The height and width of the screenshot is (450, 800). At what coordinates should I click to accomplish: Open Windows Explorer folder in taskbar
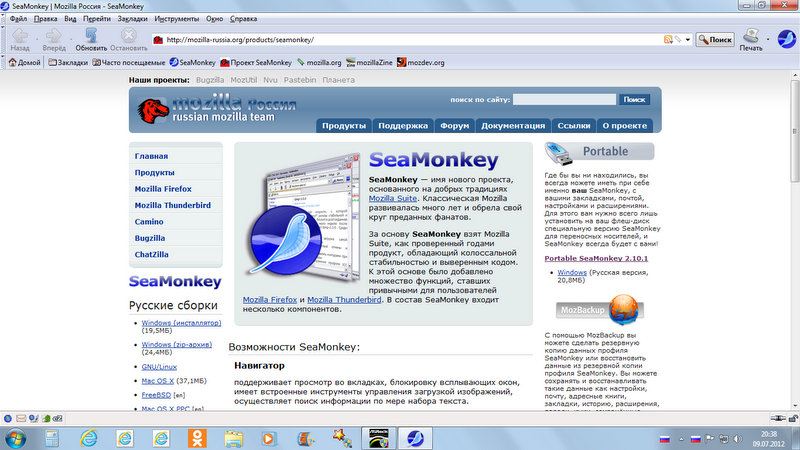(x=234, y=438)
